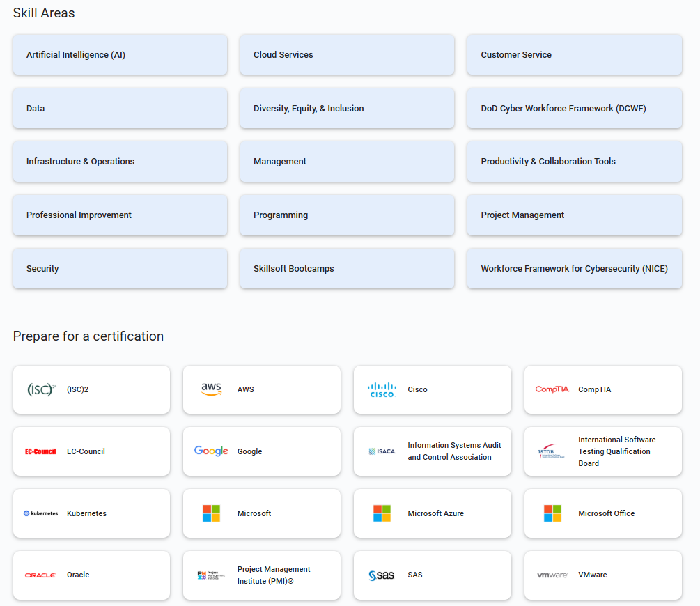Click the AWS logo icon
Viewport: 700px width, 606px height.
211,389
